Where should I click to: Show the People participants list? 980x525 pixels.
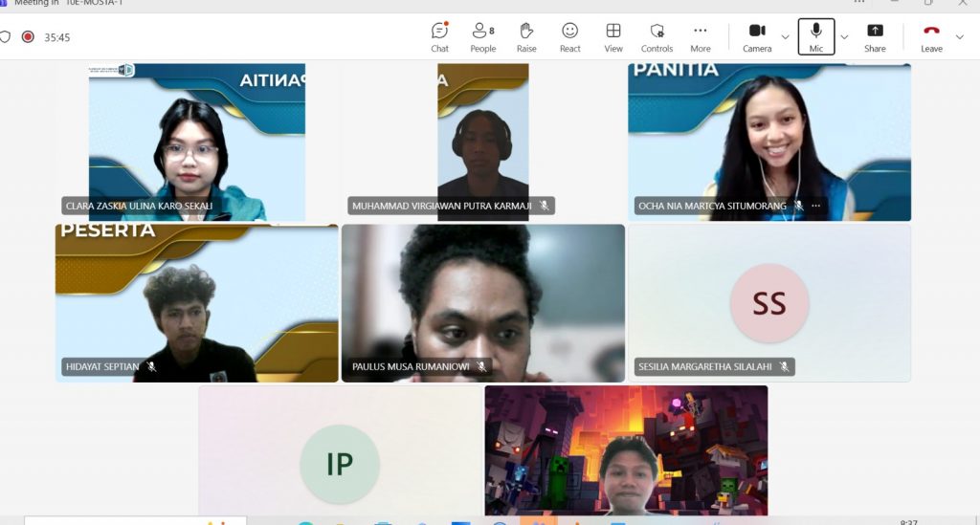tap(482, 36)
